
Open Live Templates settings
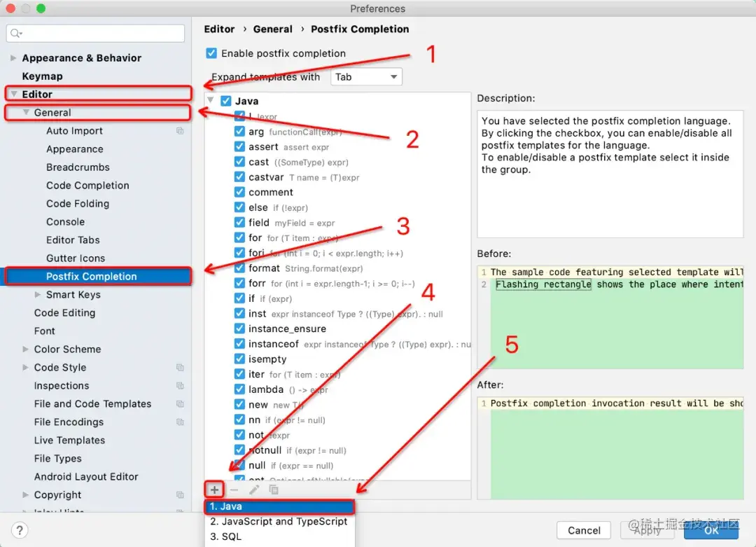[69, 440]
